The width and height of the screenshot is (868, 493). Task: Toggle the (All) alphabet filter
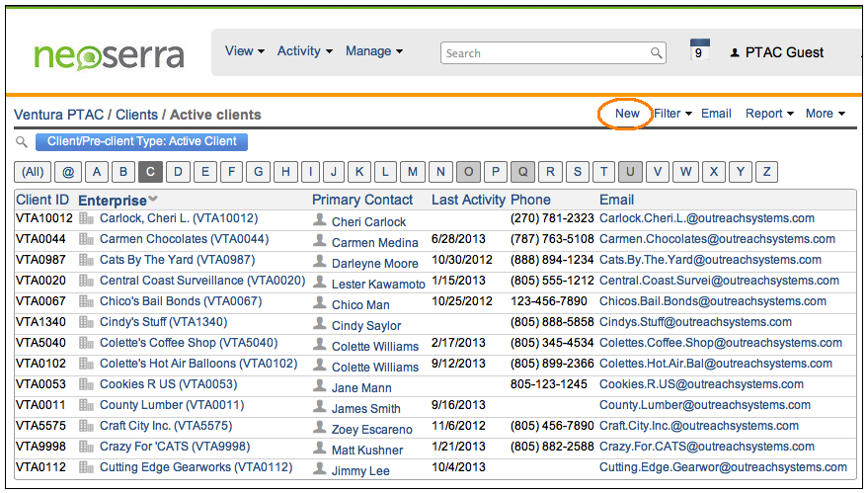pyautogui.click(x=34, y=172)
